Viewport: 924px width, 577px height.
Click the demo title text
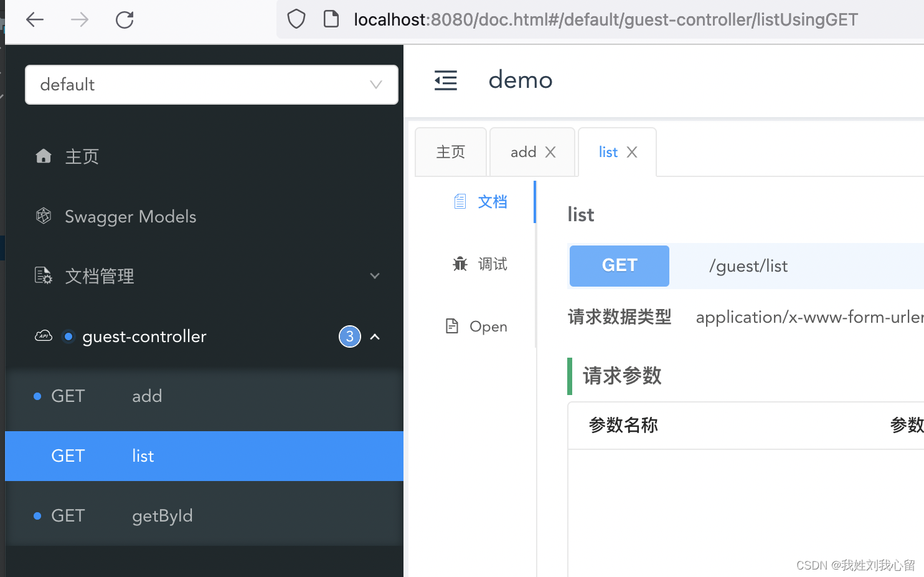(x=521, y=80)
